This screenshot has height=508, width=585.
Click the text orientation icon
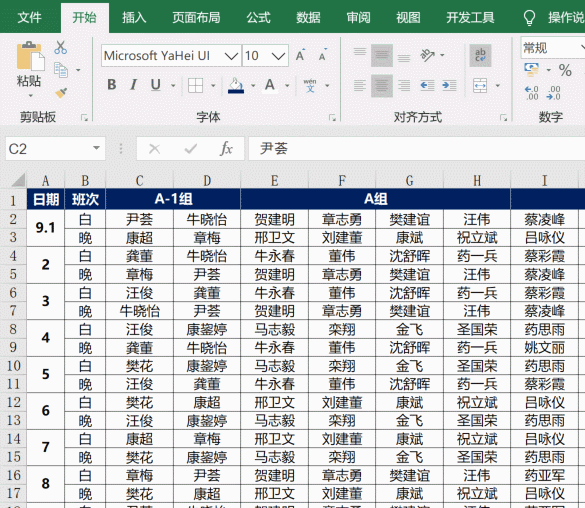pyautogui.click(x=427, y=55)
